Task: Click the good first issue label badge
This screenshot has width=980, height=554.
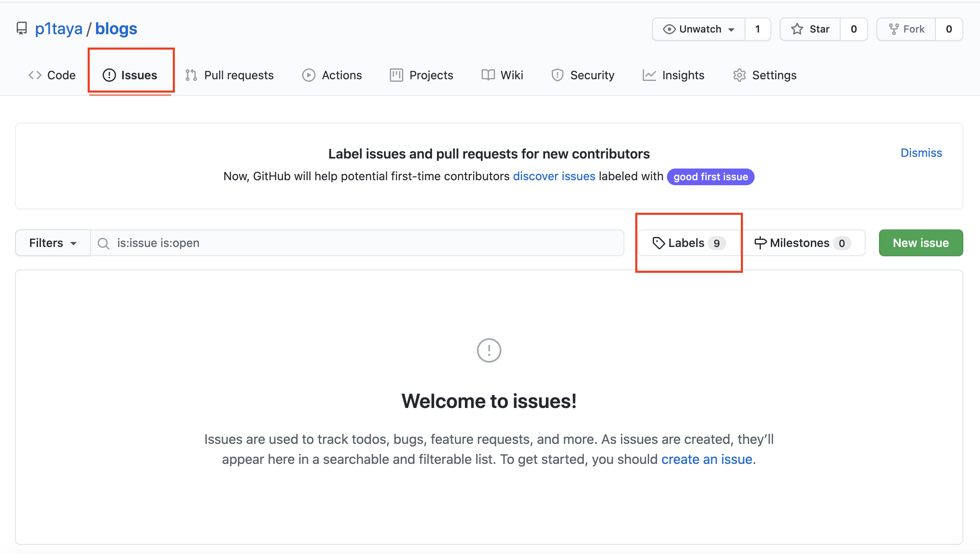Action: tap(710, 176)
